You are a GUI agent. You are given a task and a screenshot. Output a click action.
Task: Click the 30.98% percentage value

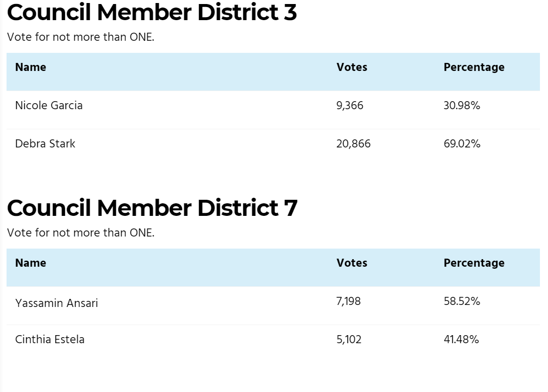coord(461,106)
